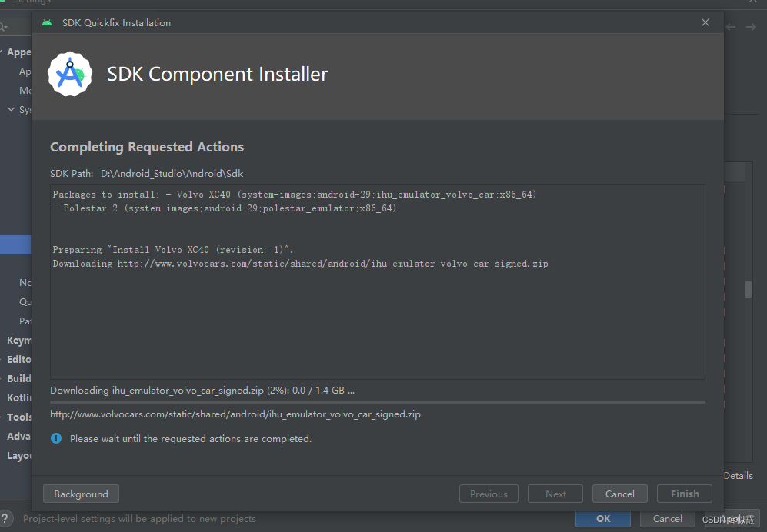The image size is (767, 532).
Task: Click the Details link in the Settings window
Action: tap(738, 476)
